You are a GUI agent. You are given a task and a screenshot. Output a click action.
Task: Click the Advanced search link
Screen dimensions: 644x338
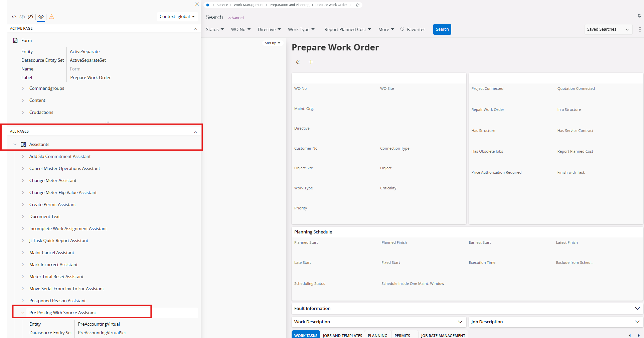pyautogui.click(x=236, y=18)
